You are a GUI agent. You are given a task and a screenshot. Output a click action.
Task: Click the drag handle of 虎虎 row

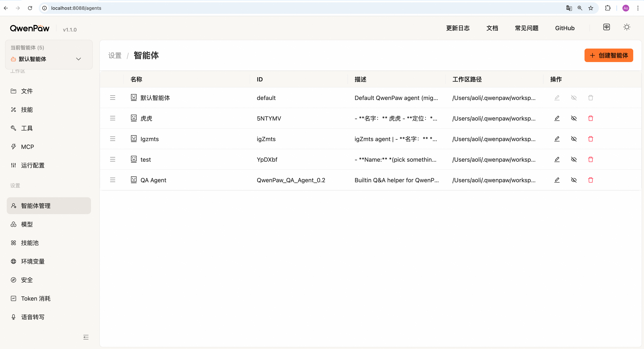pos(113,118)
